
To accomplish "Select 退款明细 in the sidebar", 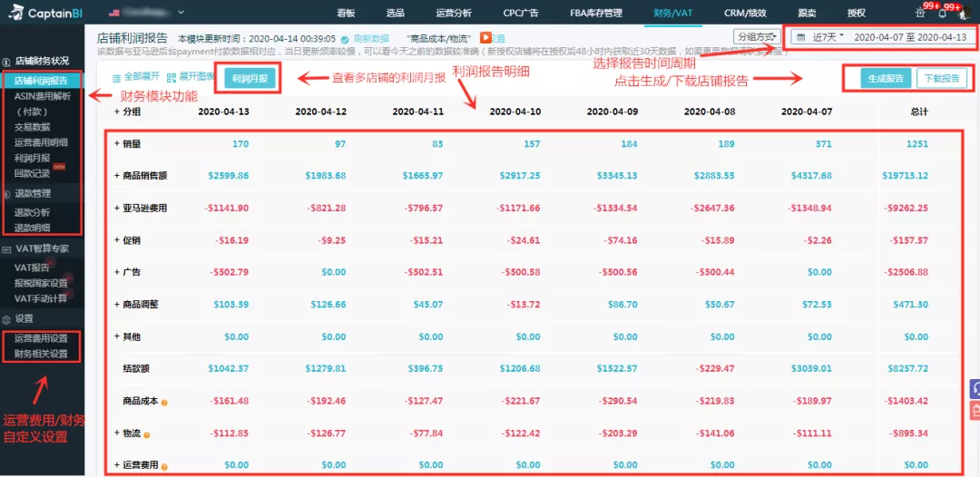I will click(32, 228).
